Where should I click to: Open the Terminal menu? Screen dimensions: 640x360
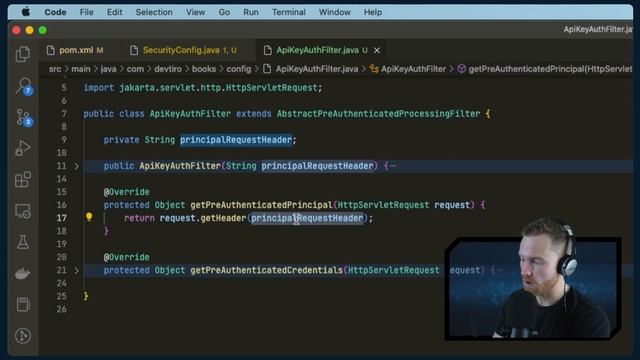pos(289,12)
